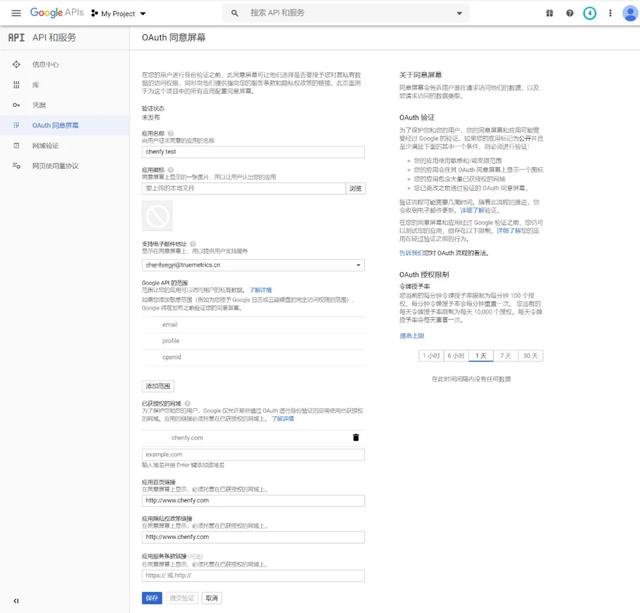Image resolution: width=640 pixels, height=613 pixels.
Task: Click help icon next to support email label
Action: [193, 244]
